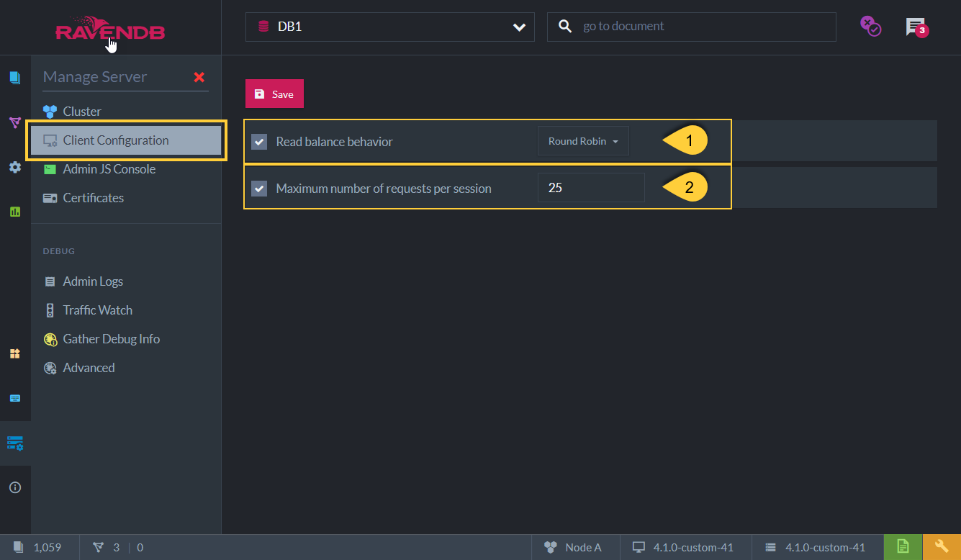This screenshot has width=961, height=560.
Task: Click the stale indexes count 0 in footer
Action: pos(140,547)
